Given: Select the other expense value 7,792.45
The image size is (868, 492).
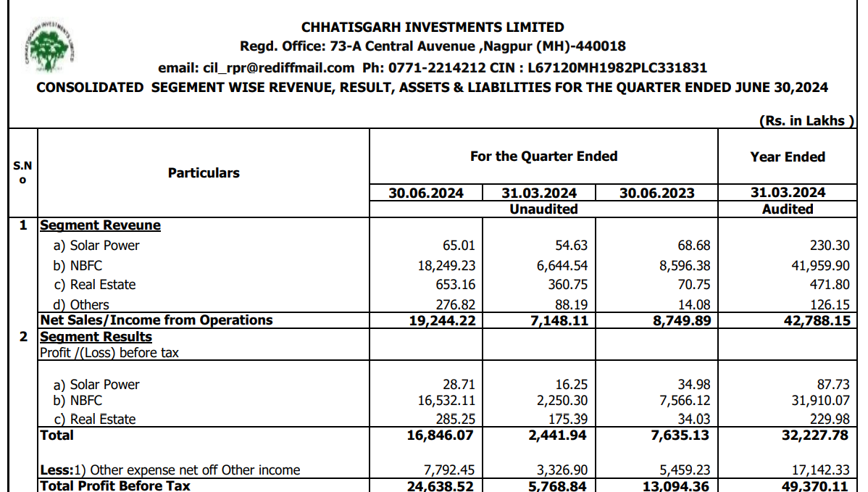Looking at the screenshot, I should point(451,470).
